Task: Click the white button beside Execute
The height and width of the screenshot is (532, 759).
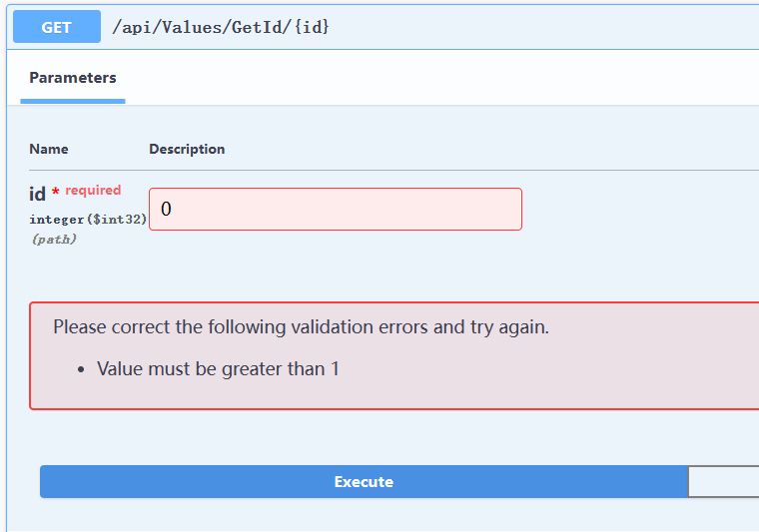Action: 724,482
